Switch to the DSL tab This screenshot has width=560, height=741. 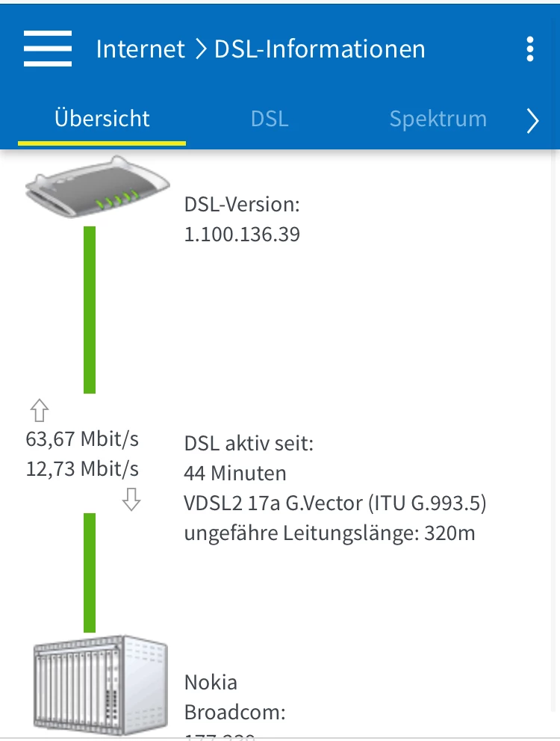(x=270, y=119)
